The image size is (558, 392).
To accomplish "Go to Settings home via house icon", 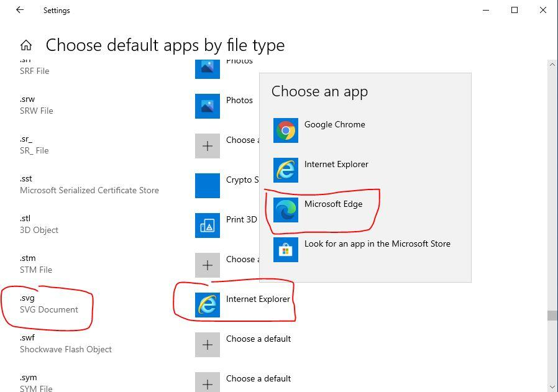I will coord(26,45).
